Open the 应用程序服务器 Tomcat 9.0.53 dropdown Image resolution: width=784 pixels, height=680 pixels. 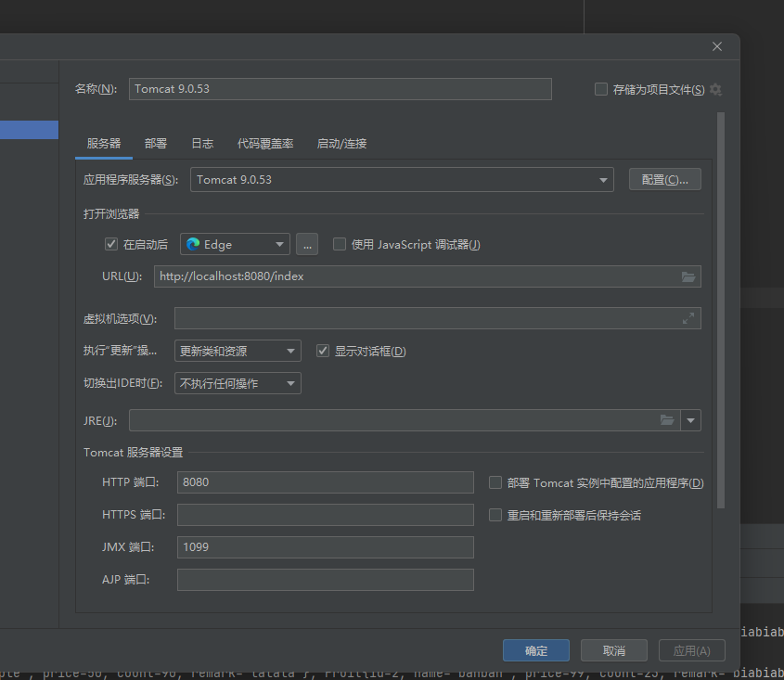(x=402, y=179)
